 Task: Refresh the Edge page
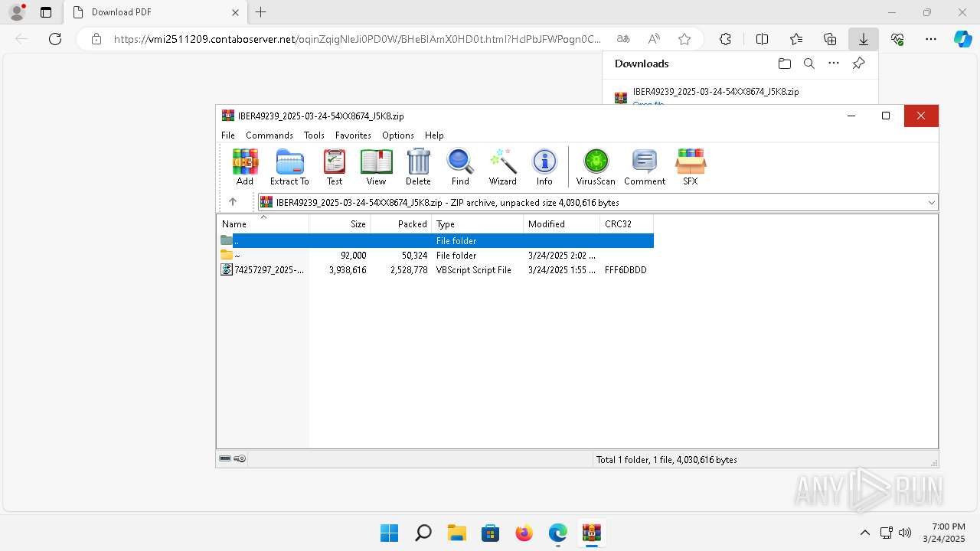point(55,39)
